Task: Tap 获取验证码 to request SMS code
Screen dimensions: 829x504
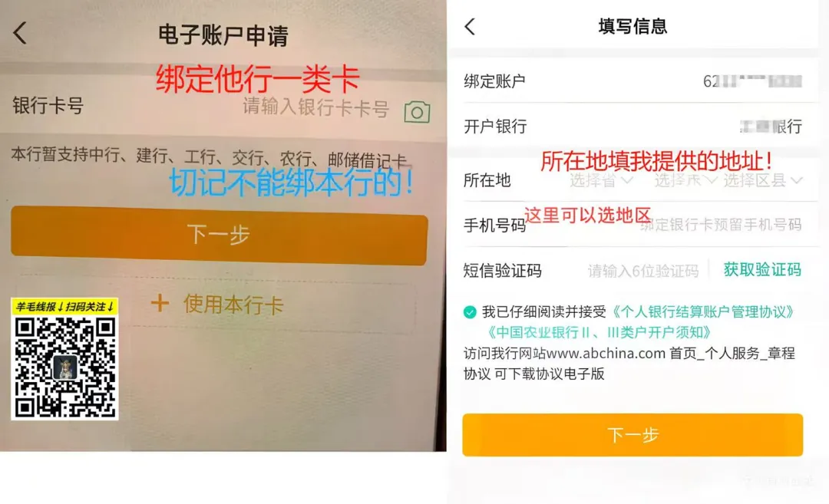Action: click(762, 269)
